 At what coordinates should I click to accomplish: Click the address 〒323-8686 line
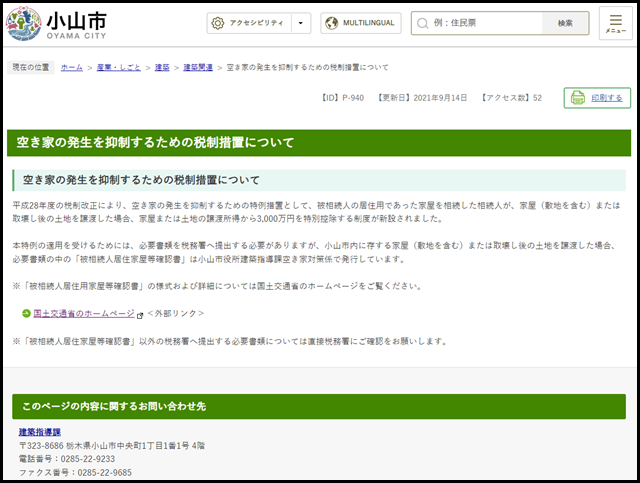pos(112,445)
